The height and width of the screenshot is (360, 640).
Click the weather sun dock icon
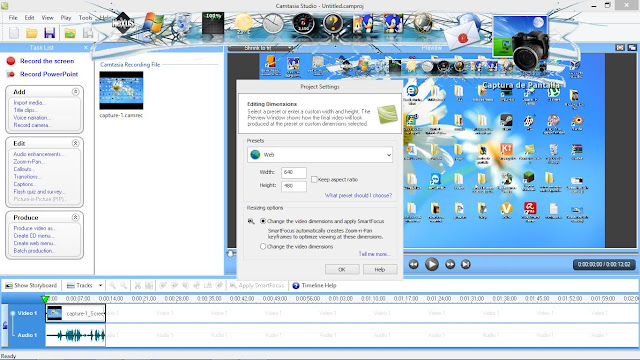click(243, 23)
